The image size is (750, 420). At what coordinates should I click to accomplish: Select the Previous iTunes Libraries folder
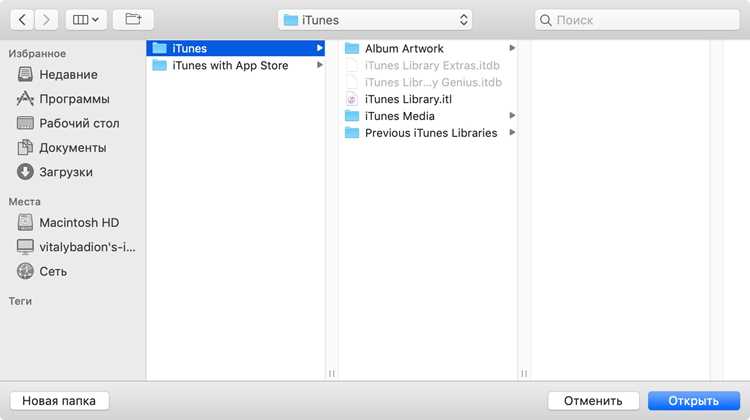pyautogui.click(x=428, y=133)
